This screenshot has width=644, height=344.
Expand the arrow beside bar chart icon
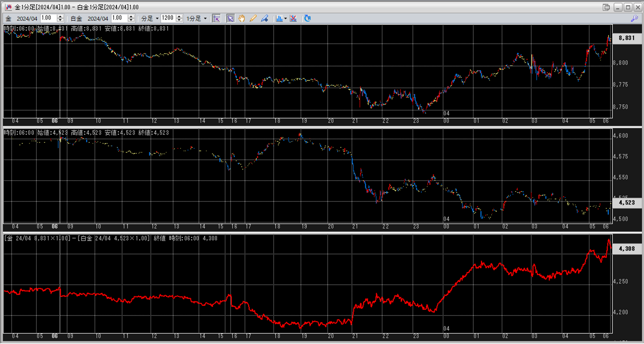(x=285, y=18)
